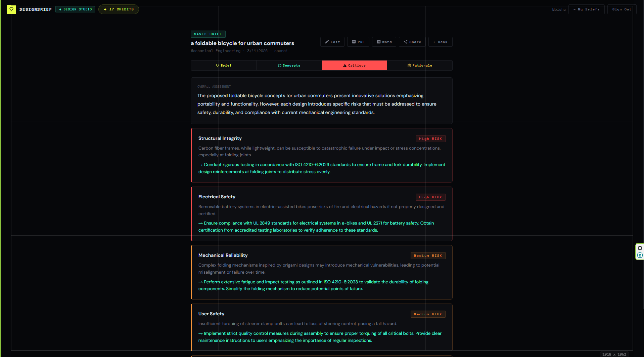
Task: Switch to the Brief tab
Action: [224, 66]
